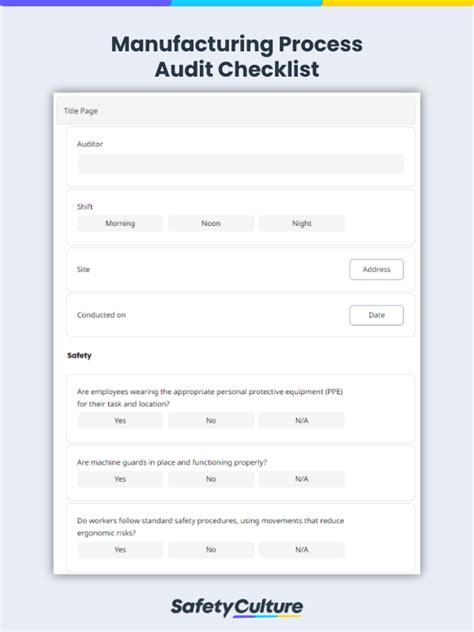Open the Site Address button
The height and width of the screenshot is (632, 474).
pyautogui.click(x=376, y=269)
